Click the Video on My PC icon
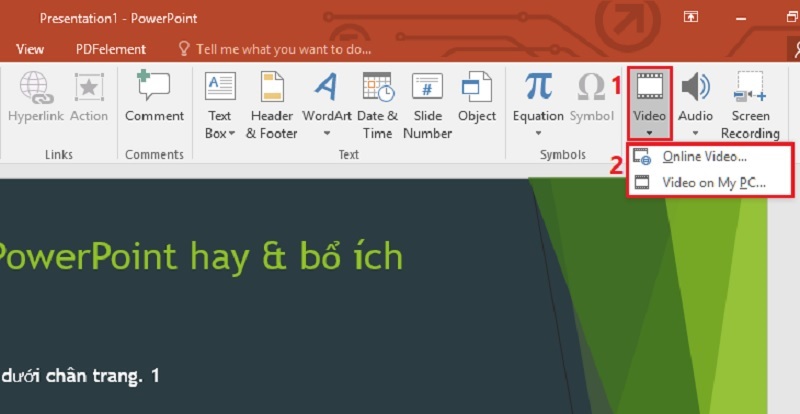The image size is (800, 414). click(641, 183)
